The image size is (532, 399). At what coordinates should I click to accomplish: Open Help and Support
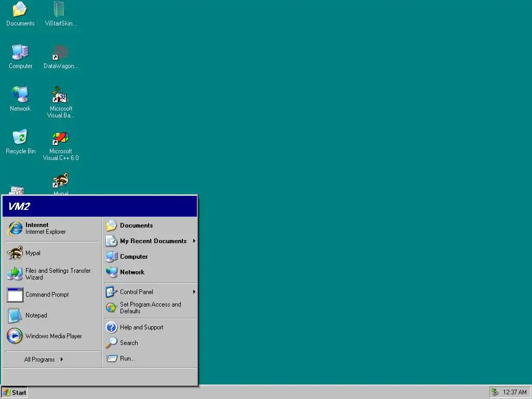coord(151,327)
